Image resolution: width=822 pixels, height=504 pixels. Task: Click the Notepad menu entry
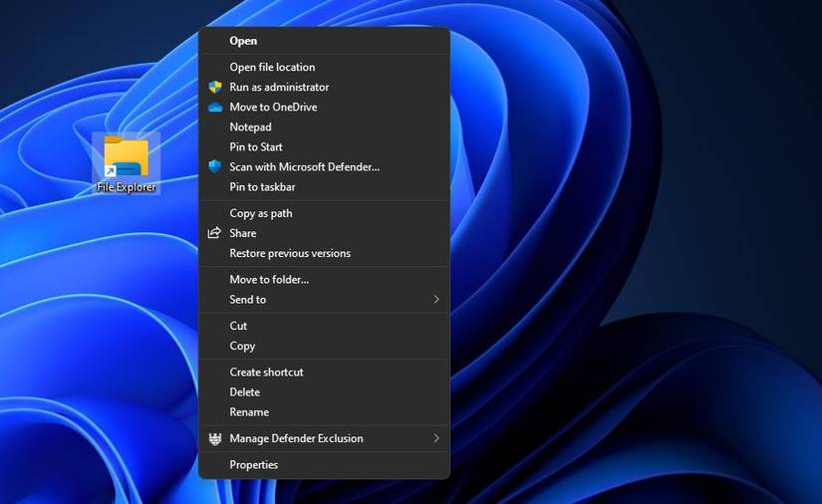click(x=324, y=126)
